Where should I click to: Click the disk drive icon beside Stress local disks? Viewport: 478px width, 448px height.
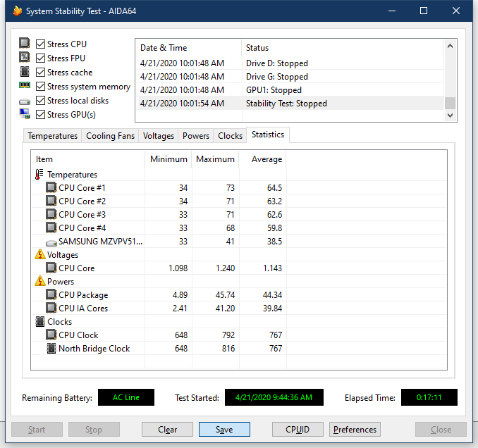pyautogui.click(x=25, y=101)
